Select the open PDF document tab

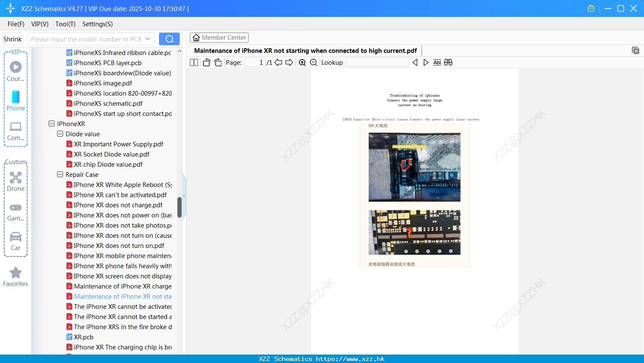point(305,51)
